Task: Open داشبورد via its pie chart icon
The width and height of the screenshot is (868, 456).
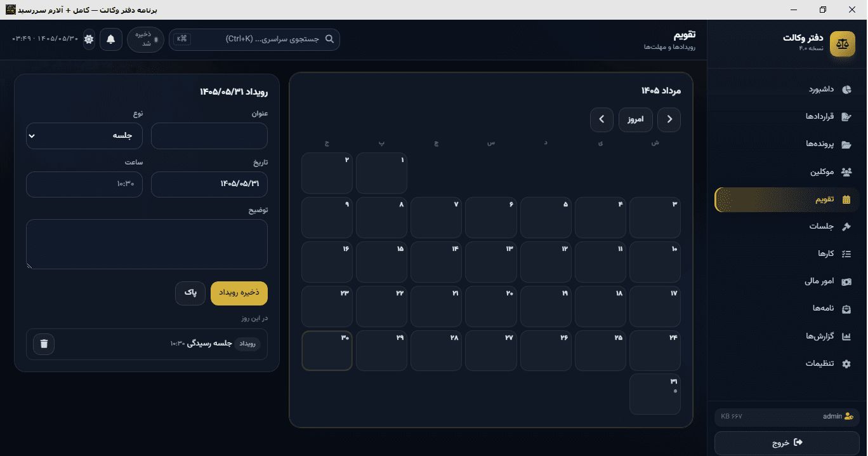Action: (x=846, y=90)
